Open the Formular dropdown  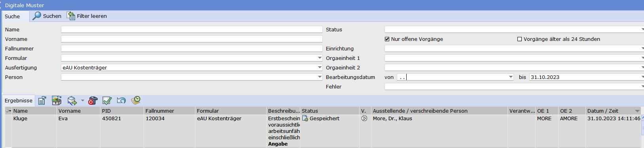pos(320,58)
